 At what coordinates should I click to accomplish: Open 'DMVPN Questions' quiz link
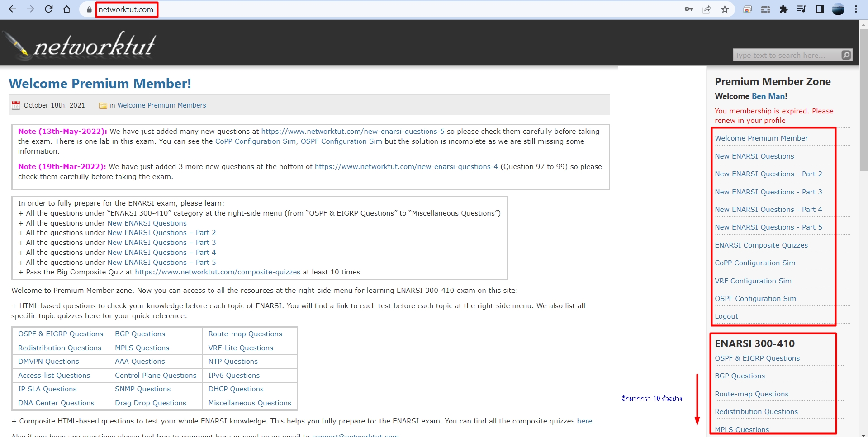point(48,362)
